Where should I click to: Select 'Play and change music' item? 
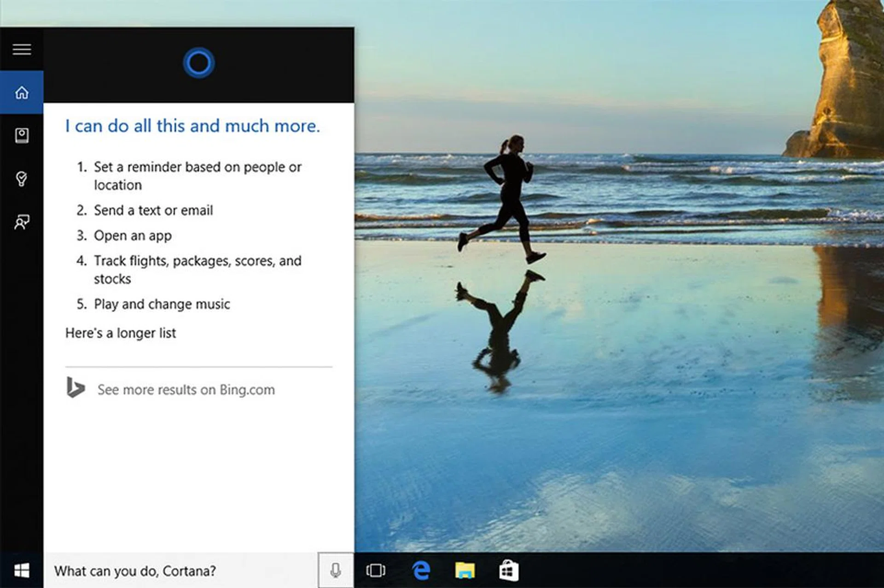click(x=162, y=304)
